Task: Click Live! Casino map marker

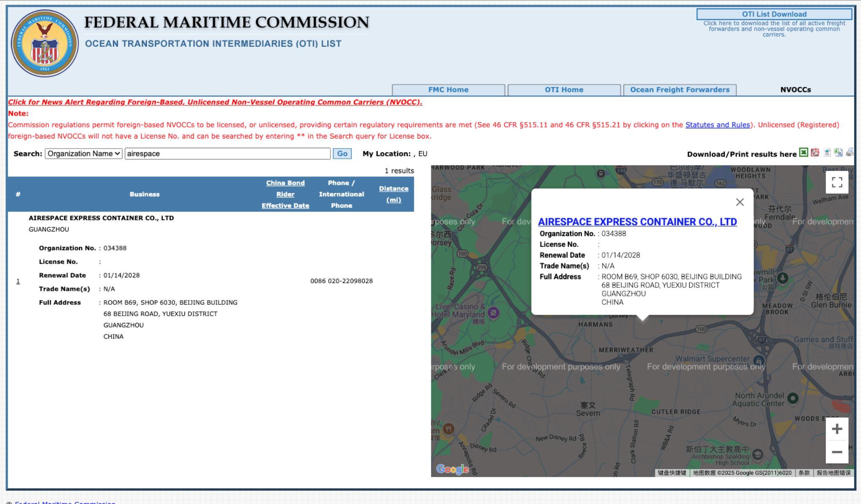Action: click(x=493, y=313)
